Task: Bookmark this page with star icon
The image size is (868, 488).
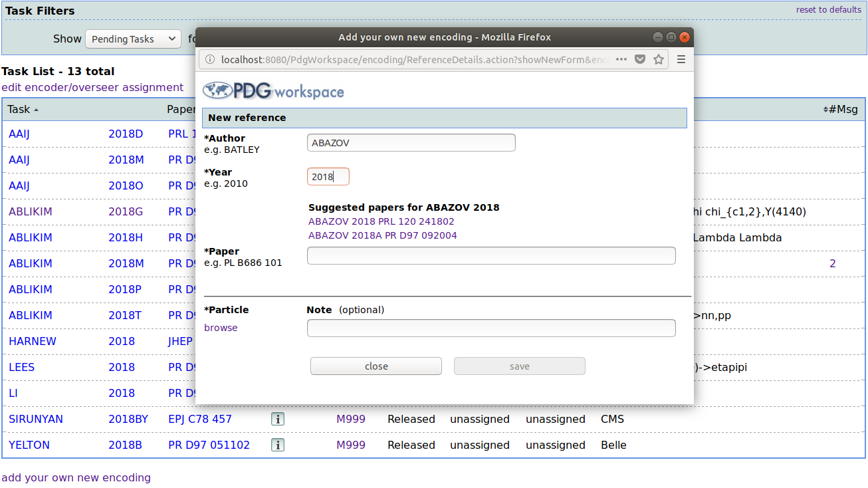Action: point(659,59)
